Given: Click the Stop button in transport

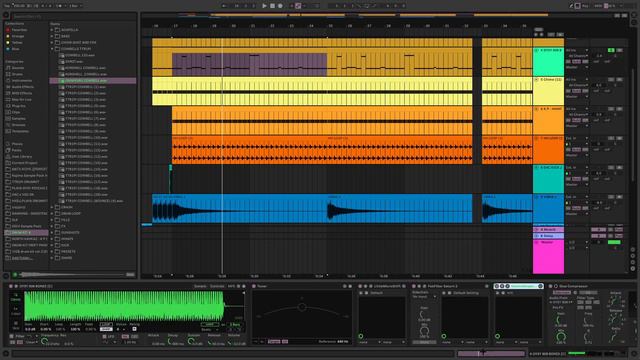Looking at the screenshot, I should (x=272, y=6).
